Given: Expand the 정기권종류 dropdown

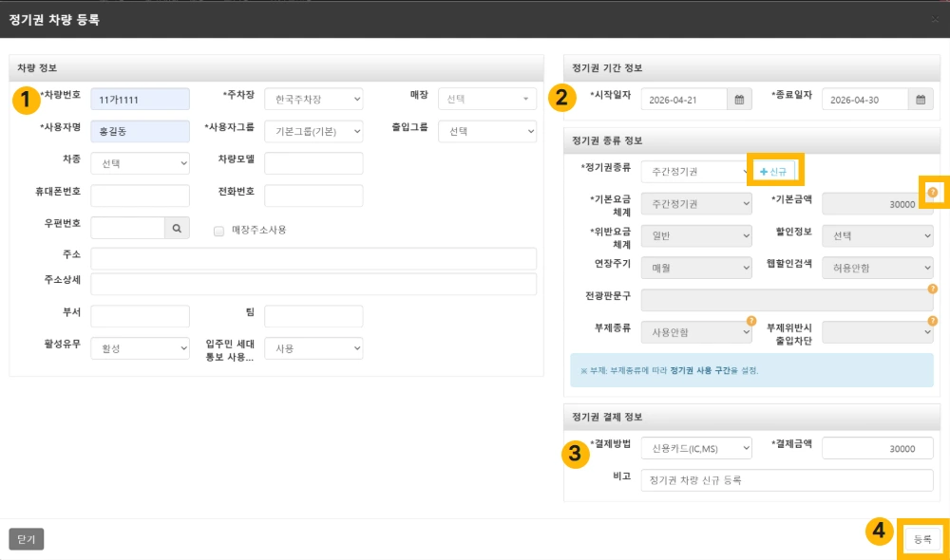Looking at the screenshot, I should click(x=695, y=172).
